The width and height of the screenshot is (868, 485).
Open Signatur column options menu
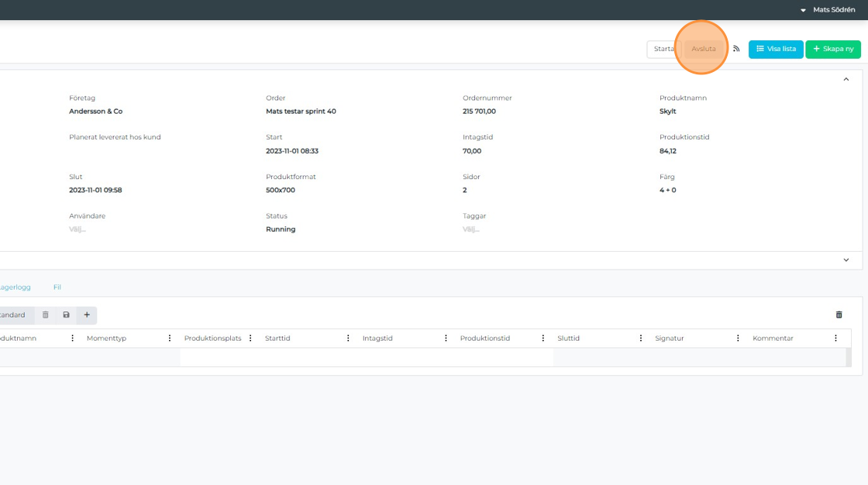739,339
